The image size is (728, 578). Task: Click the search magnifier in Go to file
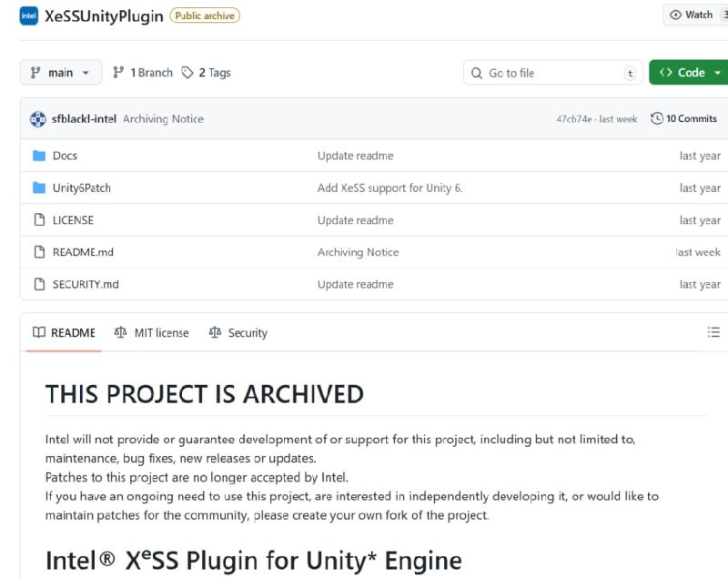[476, 74]
